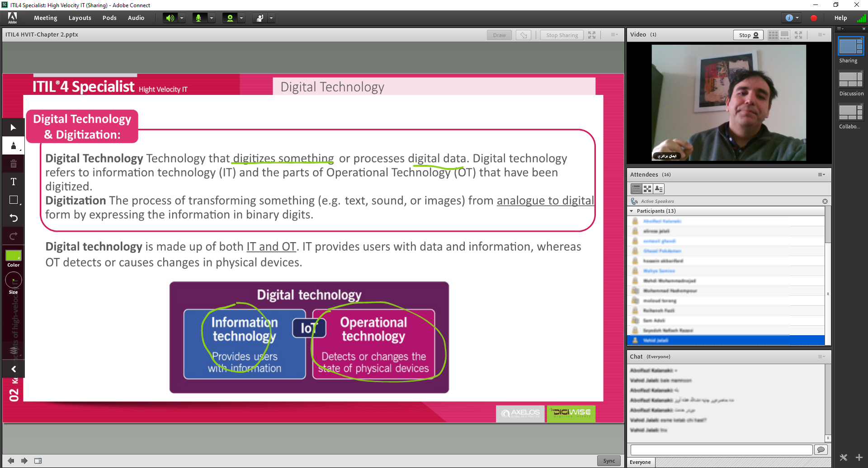Open the layout bar options menu
The width and height of the screenshot is (868, 468).
coord(840,29)
